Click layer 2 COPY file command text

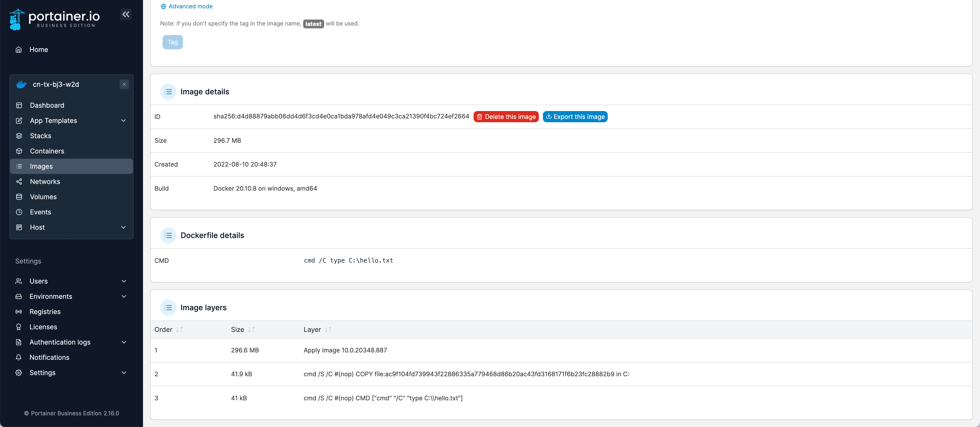[x=466, y=374]
